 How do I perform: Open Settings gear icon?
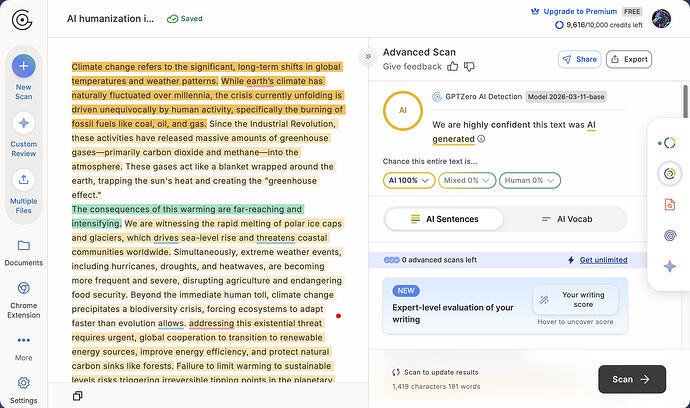pyautogui.click(x=24, y=383)
